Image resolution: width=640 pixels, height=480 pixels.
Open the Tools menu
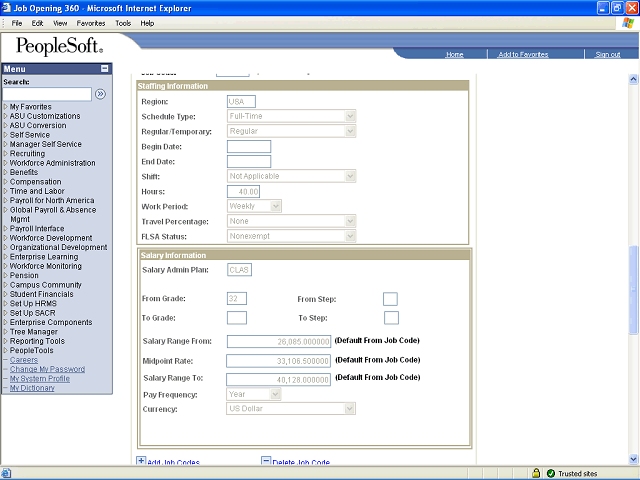(123, 23)
